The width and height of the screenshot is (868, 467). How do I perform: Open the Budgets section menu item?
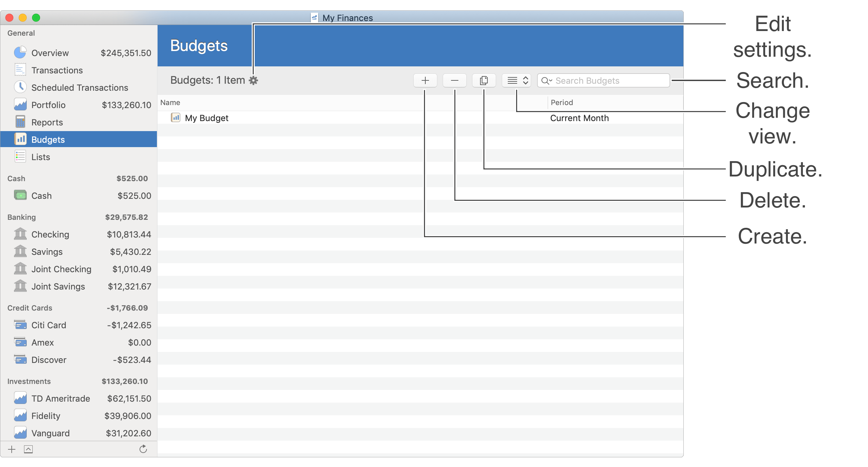pos(48,139)
